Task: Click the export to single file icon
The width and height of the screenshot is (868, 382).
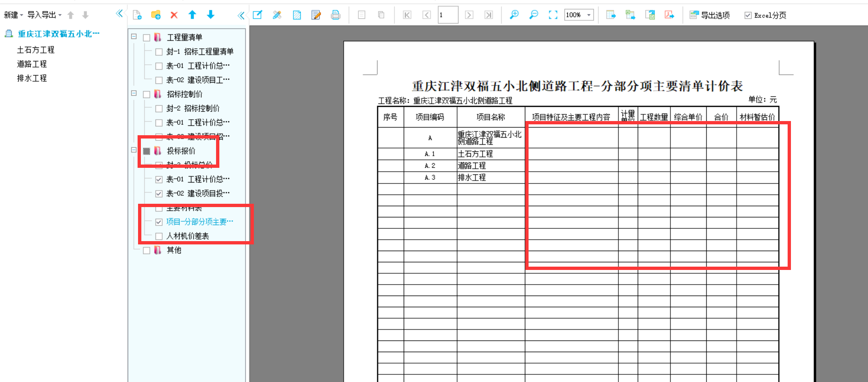Action: 650,15
